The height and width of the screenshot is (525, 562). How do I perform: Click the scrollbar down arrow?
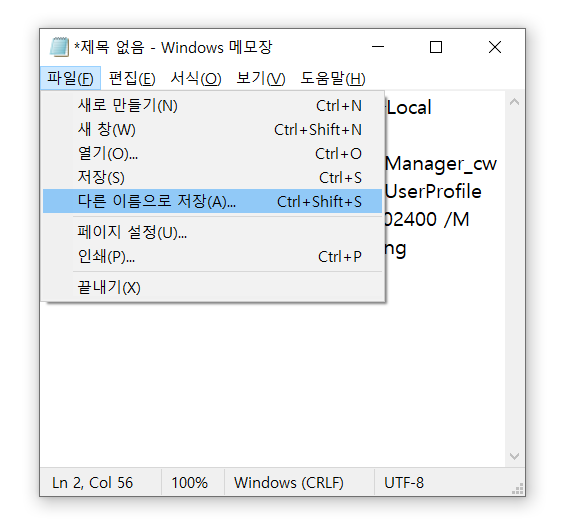tap(514, 456)
